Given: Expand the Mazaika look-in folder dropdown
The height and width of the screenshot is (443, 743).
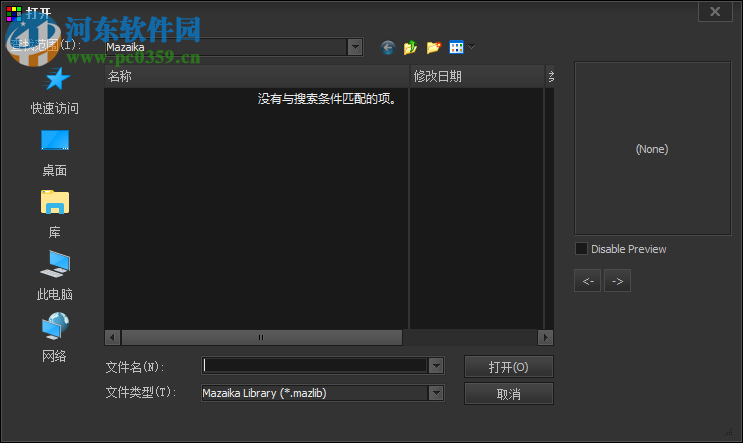Looking at the screenshot, I should [355, 47].
